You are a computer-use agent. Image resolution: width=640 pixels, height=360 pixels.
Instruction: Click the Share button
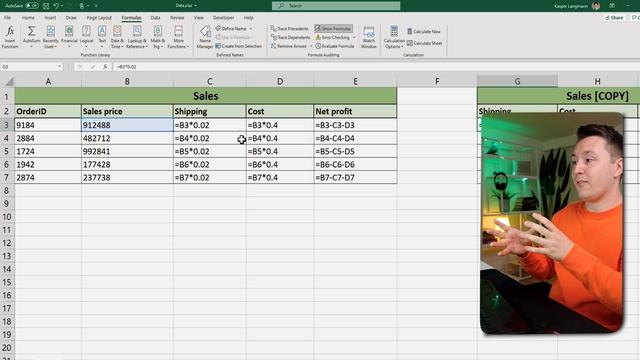point(614,18)
